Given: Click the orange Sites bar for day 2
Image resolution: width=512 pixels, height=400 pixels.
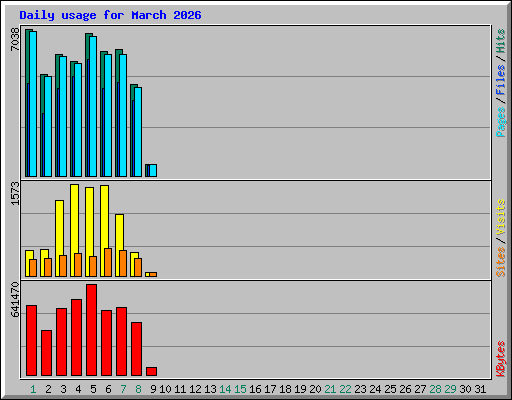Looking at the screenshot, I should coord(48,267).
